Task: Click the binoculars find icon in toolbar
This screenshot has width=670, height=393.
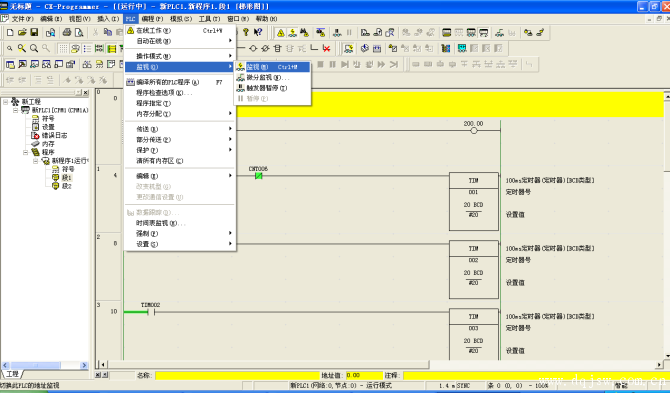Action: [304, 32]
